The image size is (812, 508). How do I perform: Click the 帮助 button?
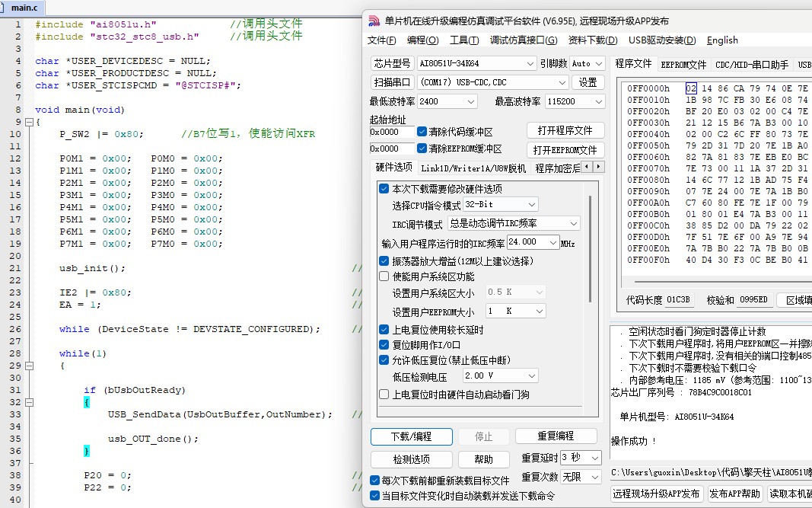484,459
